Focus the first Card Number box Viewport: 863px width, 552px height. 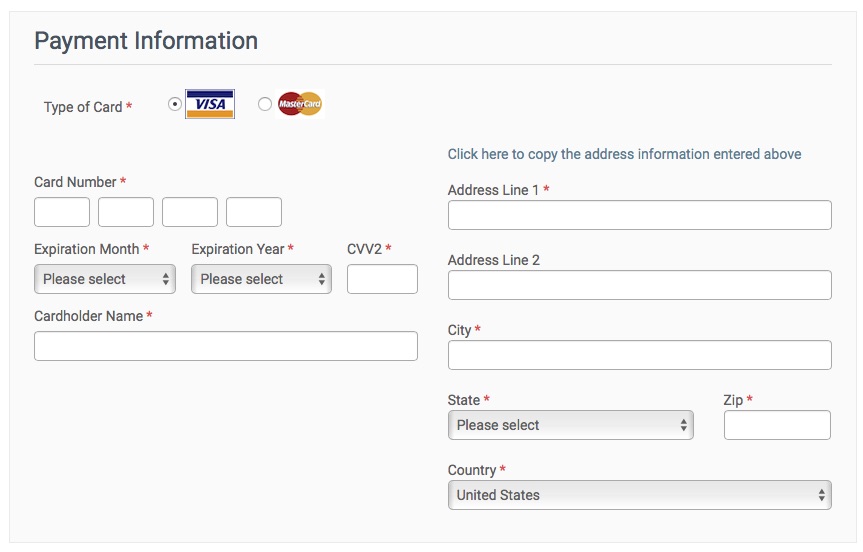(x=62, y=212)
